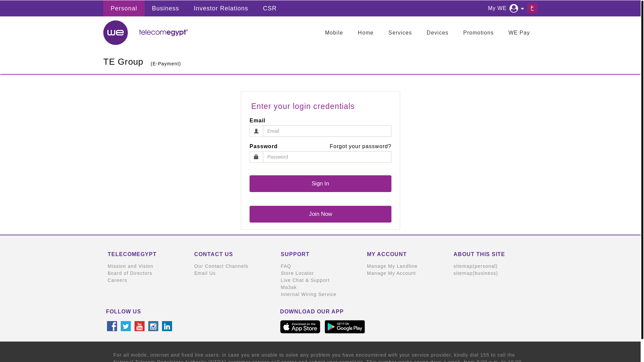
Task: Click the page vertical scrollbar
Action: coord(642,169)
